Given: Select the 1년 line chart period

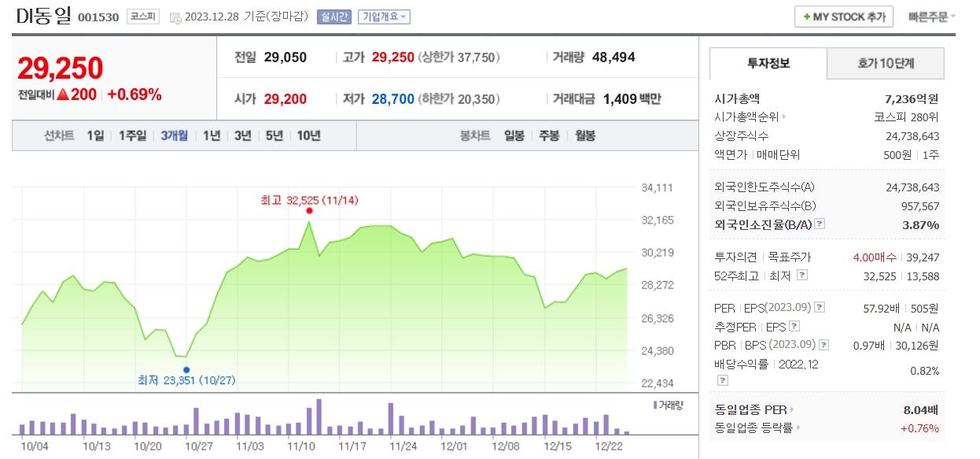Looking at the screenshot, I should tap(212, 135).
